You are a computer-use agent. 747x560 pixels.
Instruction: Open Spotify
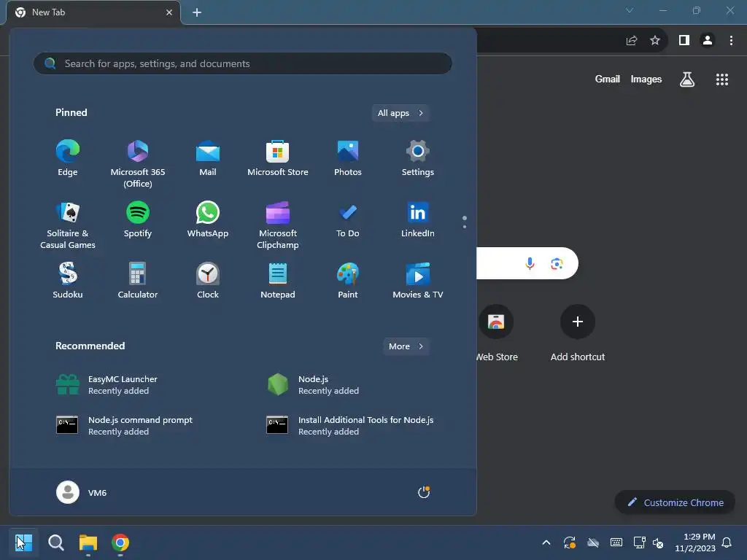pyautogui.click(x=138, y=219)
